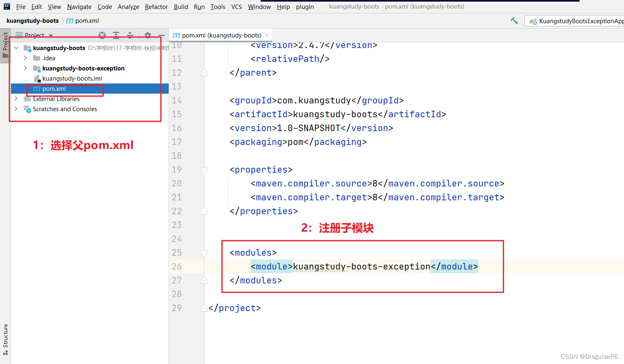Fold the properties block at line 19

click(x=204, y=170)
